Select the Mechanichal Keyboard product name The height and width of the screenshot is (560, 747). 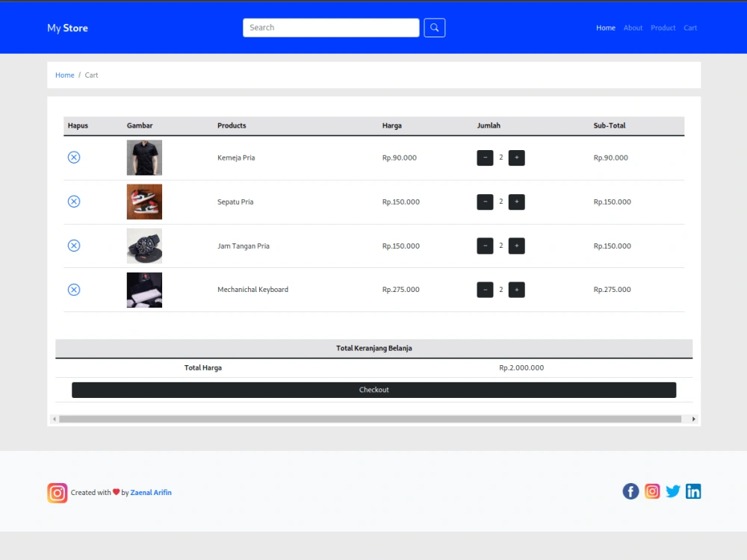252,290
